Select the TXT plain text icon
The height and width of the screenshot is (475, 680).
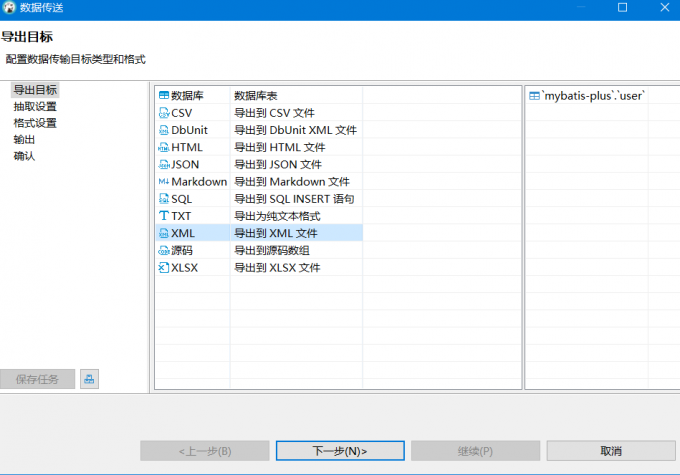pos(164,216)
